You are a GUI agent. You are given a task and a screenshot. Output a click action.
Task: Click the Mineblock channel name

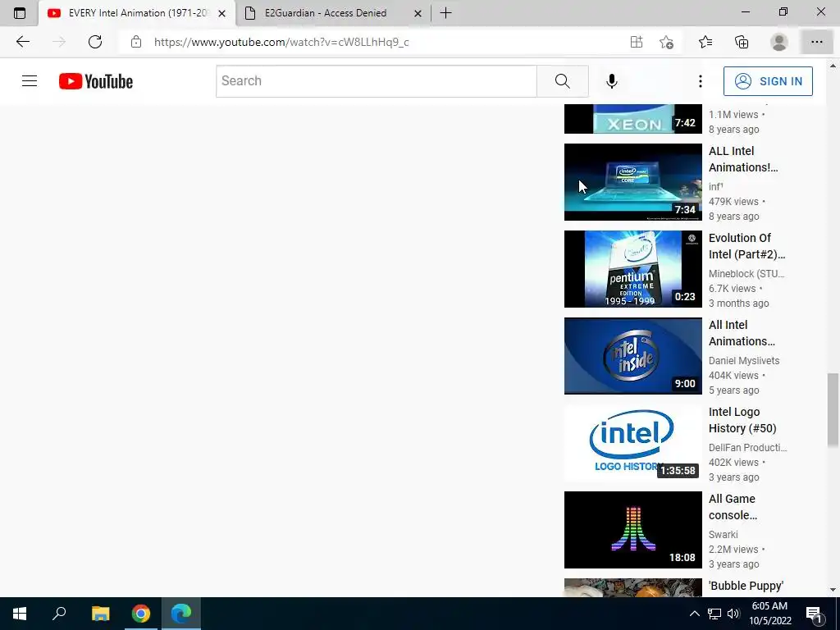746,274
